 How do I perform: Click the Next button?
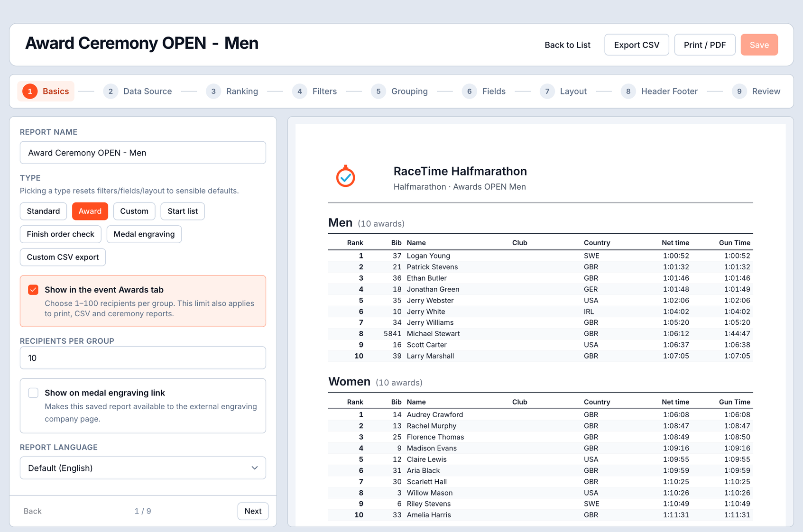253,511
